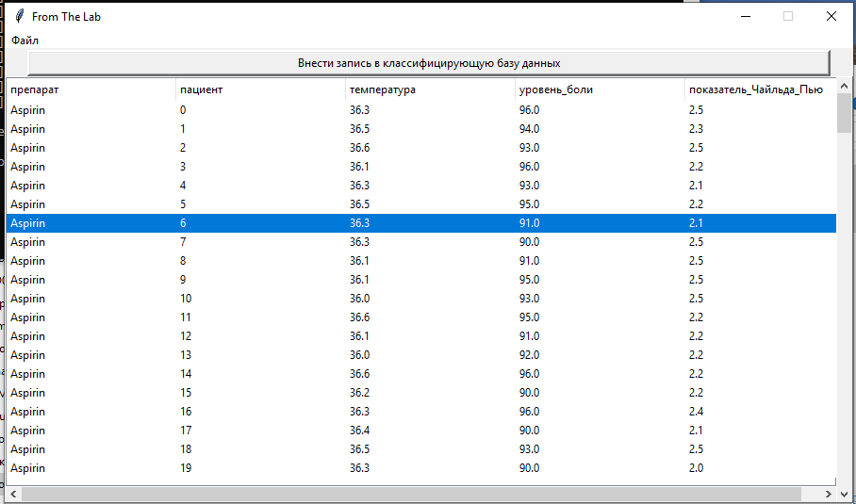Click Child-Pugh value 2.3 in patient 1 row
Image resolution: width=856 pixels, height=504 pixels.
696,129
